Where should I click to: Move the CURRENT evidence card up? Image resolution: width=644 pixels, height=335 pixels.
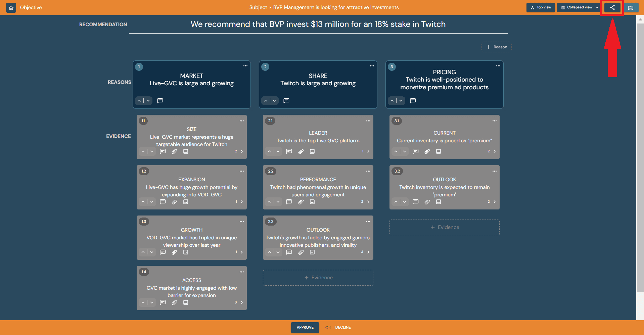[x=396, y=151]
